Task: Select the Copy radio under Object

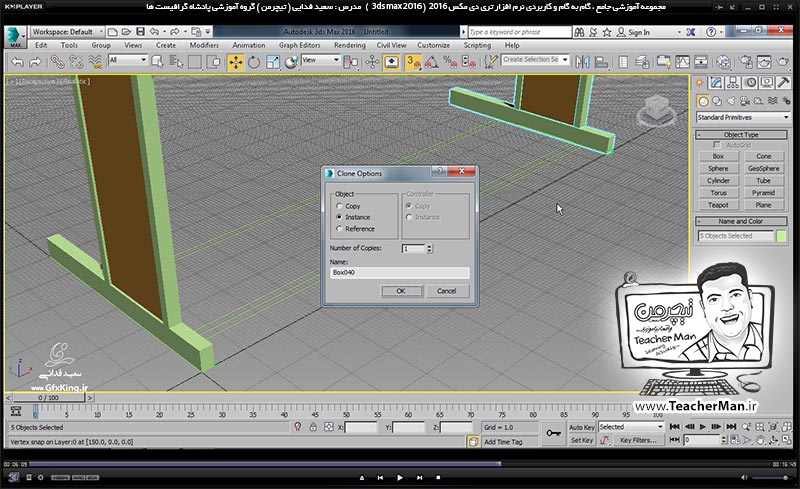Action: (339, 206)
